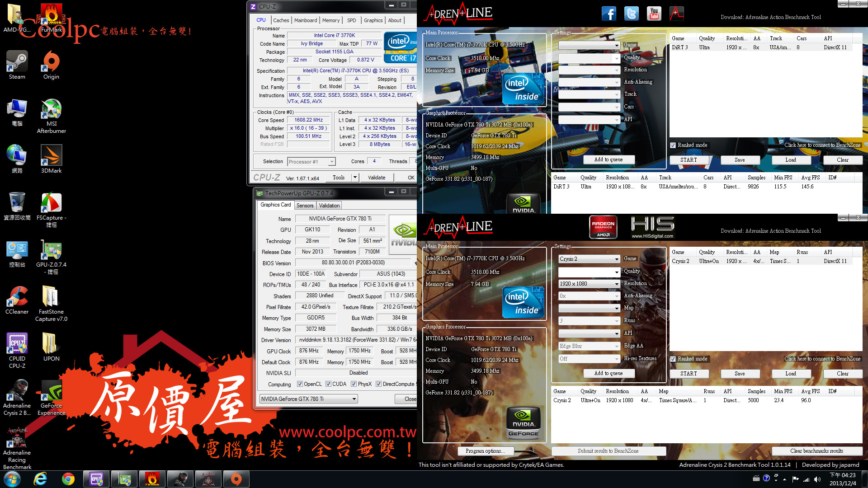Open Google Chrome from the taskbar
Viewport: 868px width, 488px height.
click(x=68, y=479)
